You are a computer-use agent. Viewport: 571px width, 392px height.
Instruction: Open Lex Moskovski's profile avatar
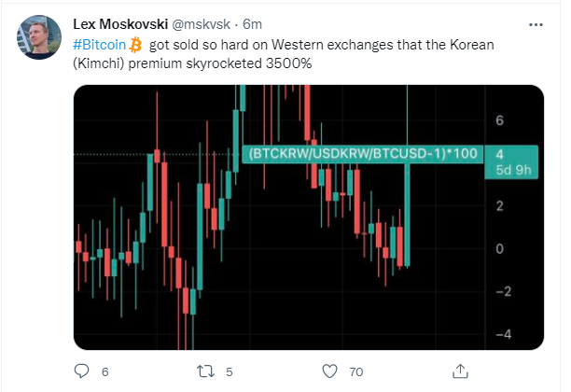pos(39,37)
